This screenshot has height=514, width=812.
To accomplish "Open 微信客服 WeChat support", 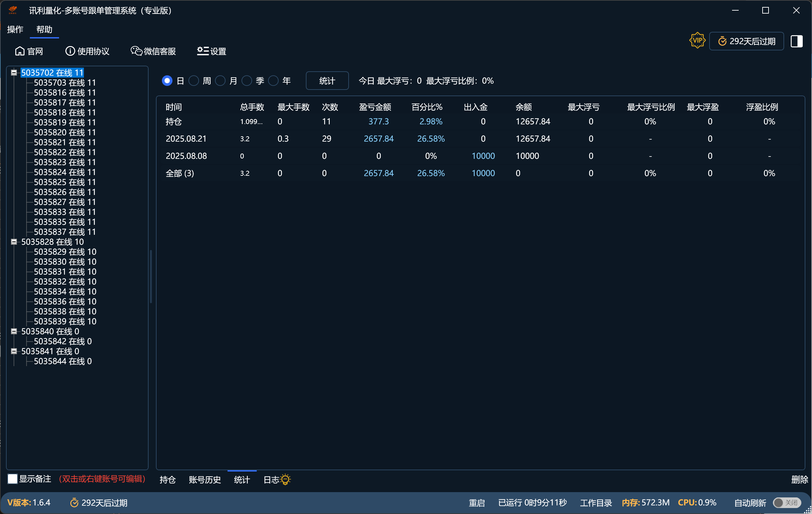I will click(136, 51).
